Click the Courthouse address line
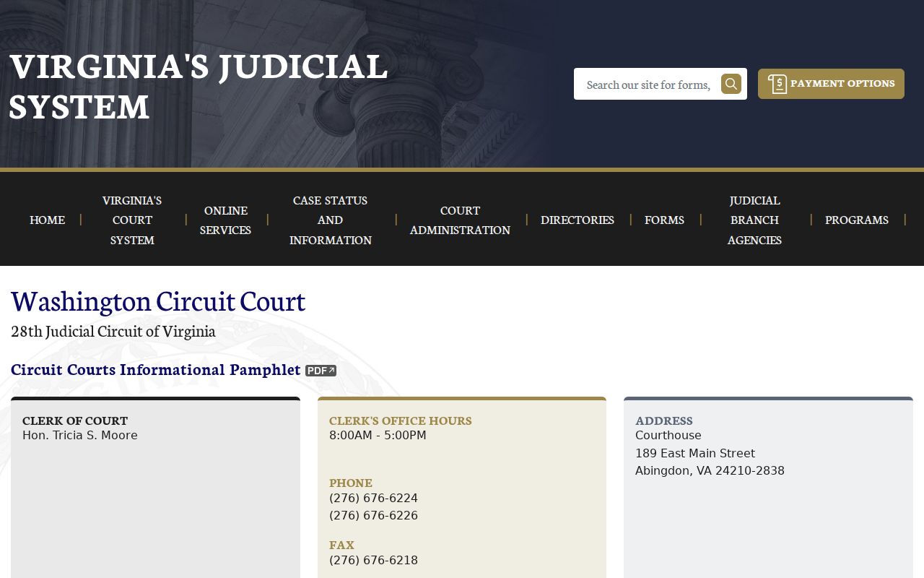 pos(668,435)
